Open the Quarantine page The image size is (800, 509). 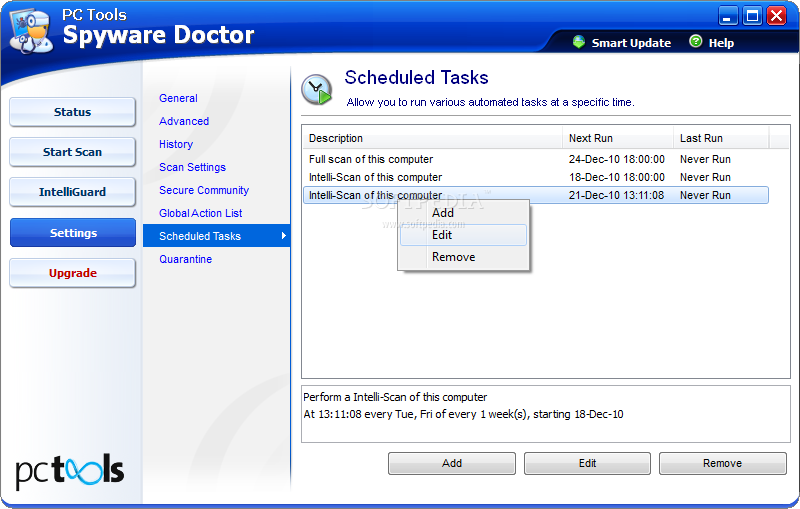click(x=185, y=259)
